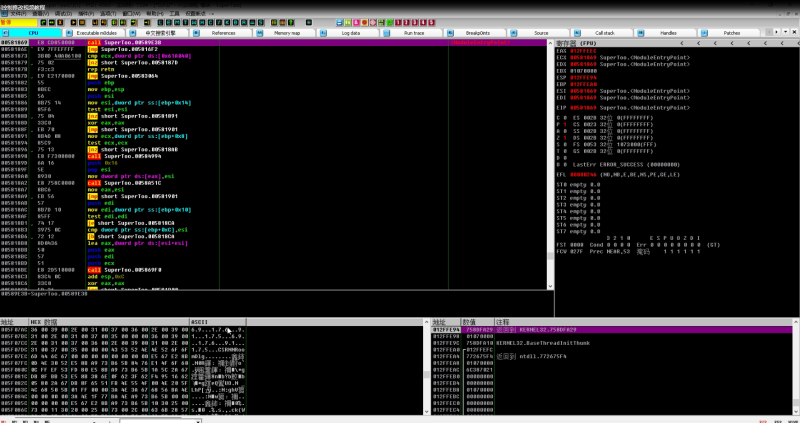Click the red number 5 plugin button
Image resolution: width=800 pixels, height=423 pixels.
pyautogui.click(x=432, y=22)
